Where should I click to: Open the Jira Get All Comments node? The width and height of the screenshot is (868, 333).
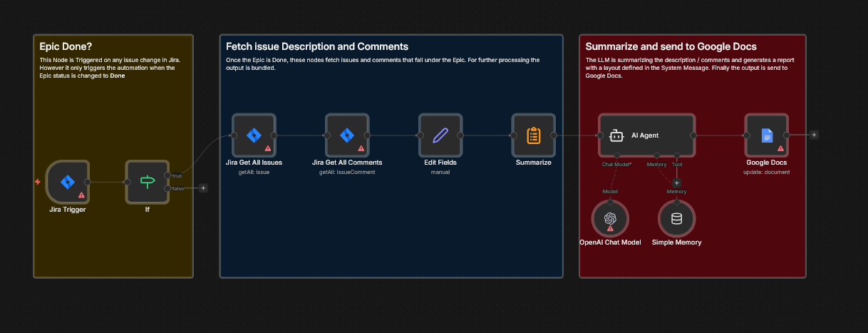(347, 135)
